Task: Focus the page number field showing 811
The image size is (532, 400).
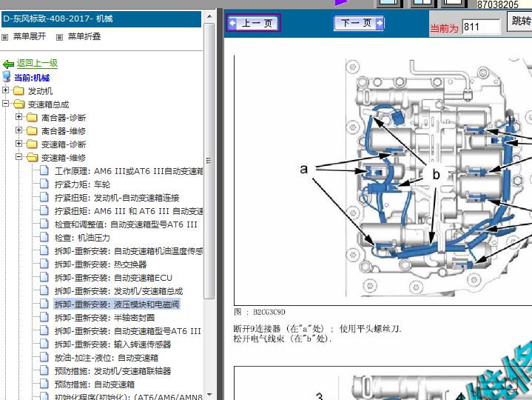Action: click(481, 27)
